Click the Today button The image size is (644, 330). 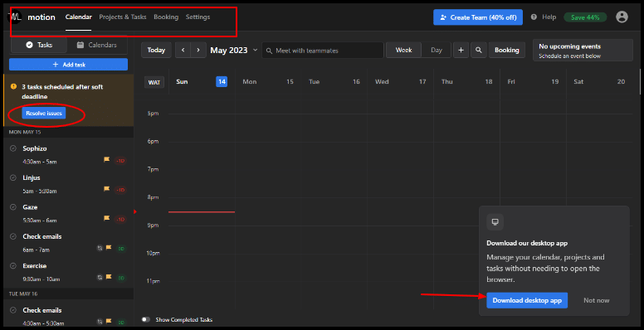tap(156, 50)
